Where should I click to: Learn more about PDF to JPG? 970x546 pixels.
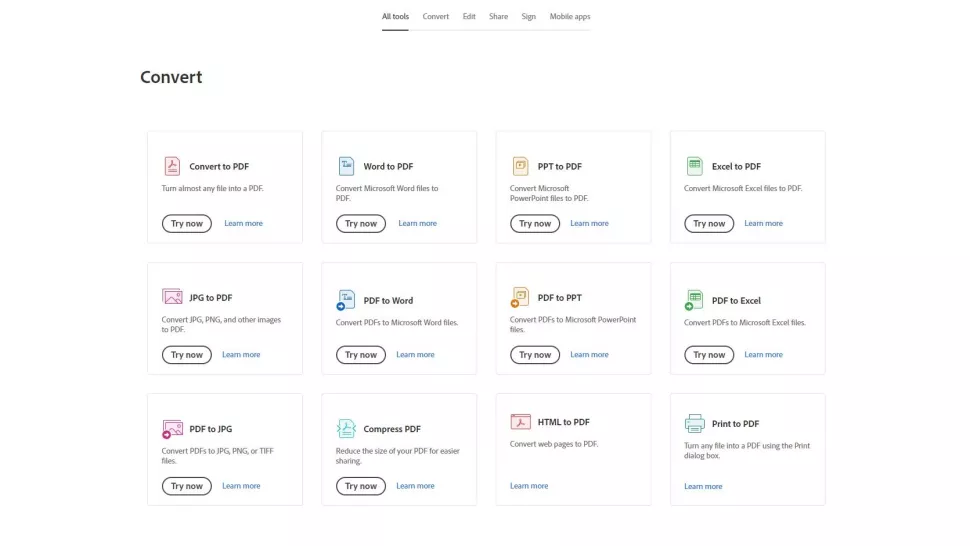[241, 485]
